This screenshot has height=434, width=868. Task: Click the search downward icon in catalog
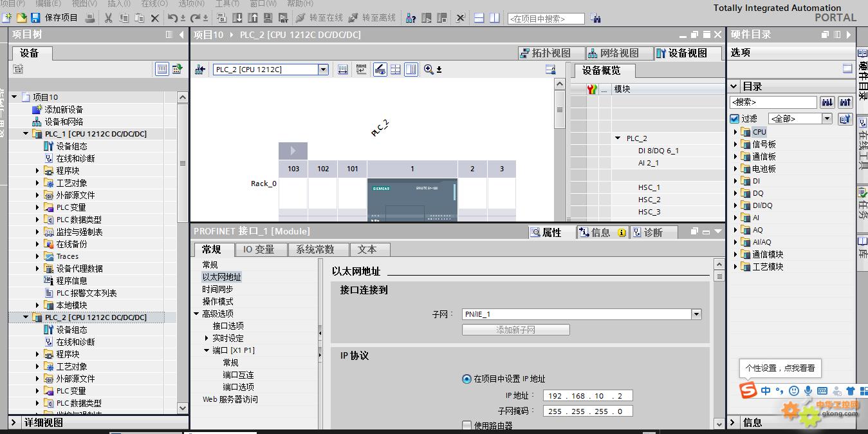click(x=827, y=102)
